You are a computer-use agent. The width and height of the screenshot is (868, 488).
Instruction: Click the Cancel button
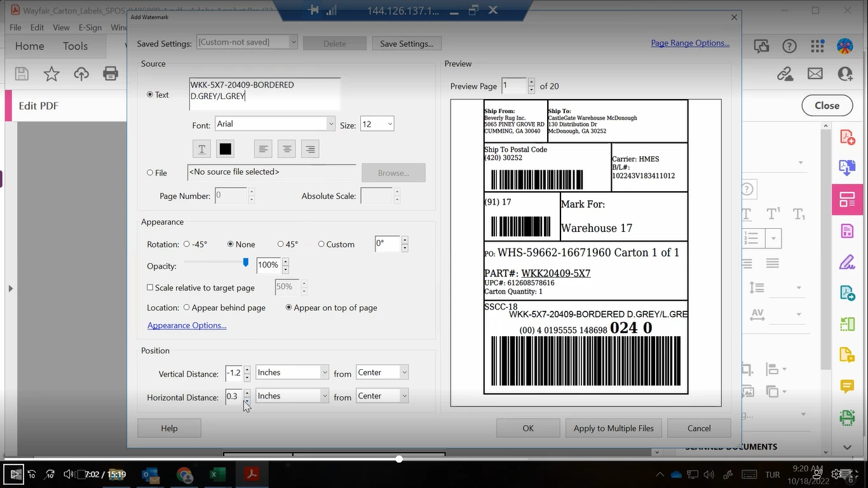699,428
